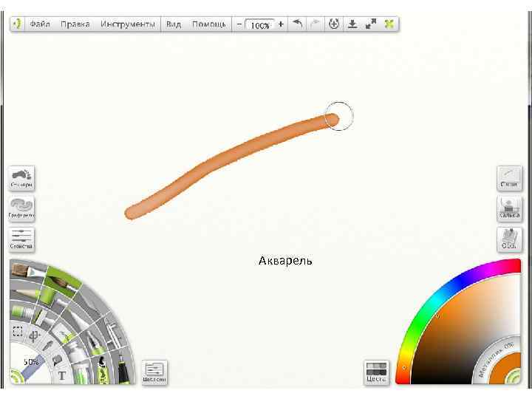Open the Вид menu

[174, 24]
